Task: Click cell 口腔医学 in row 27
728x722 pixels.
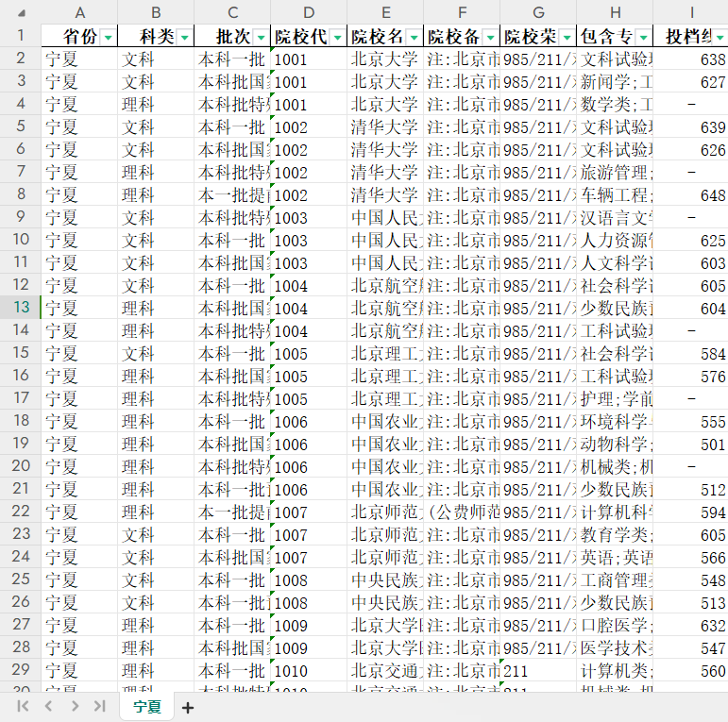Action: point(615,625)
